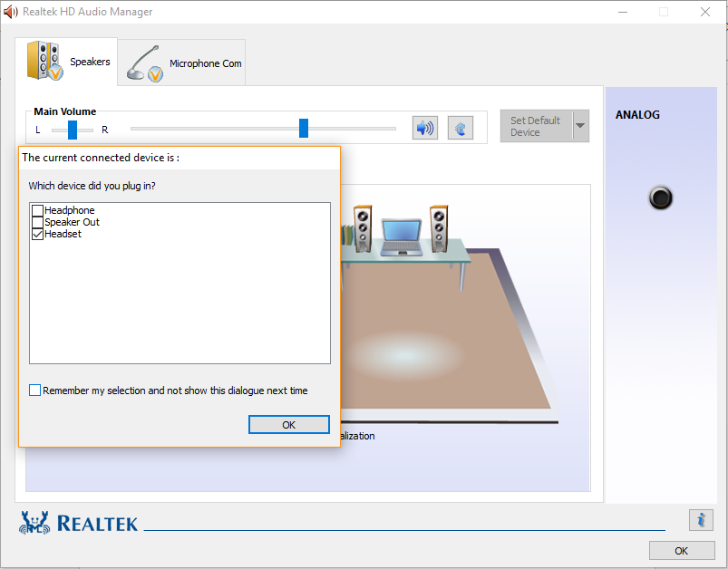This screenshot has width=728, height=569.
Task: Click the analog audio jack connector
Action: point(660,198)
